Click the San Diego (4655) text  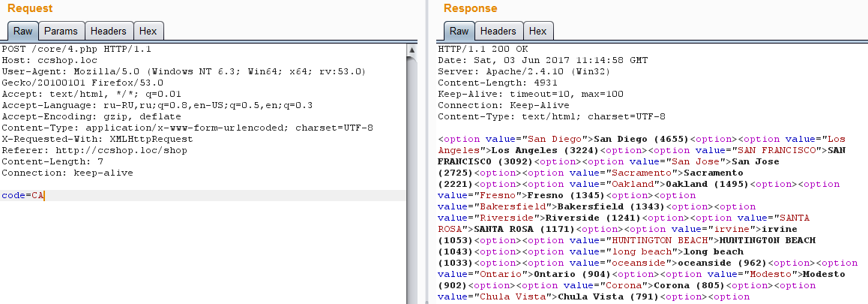coord(642,140)
